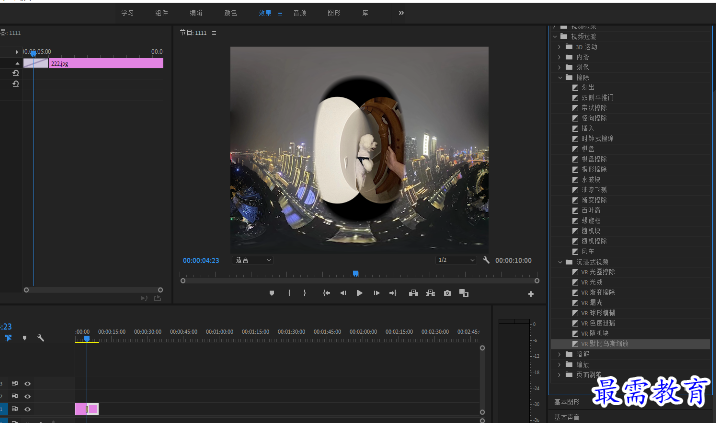This screenshot has height=423, width=716.
Task: Switch to the 图形 workspace
Action: pyautogui.click(x=334, y=13)
